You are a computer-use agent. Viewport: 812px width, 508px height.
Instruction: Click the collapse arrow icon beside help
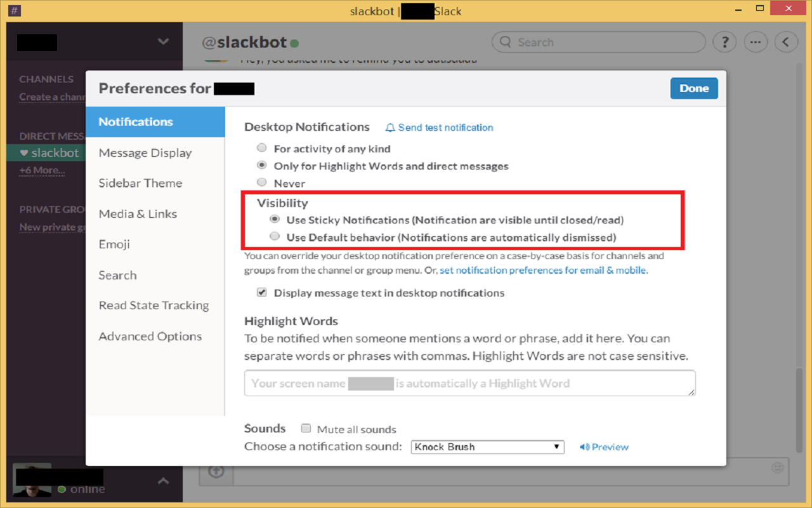tap(787, 43)
